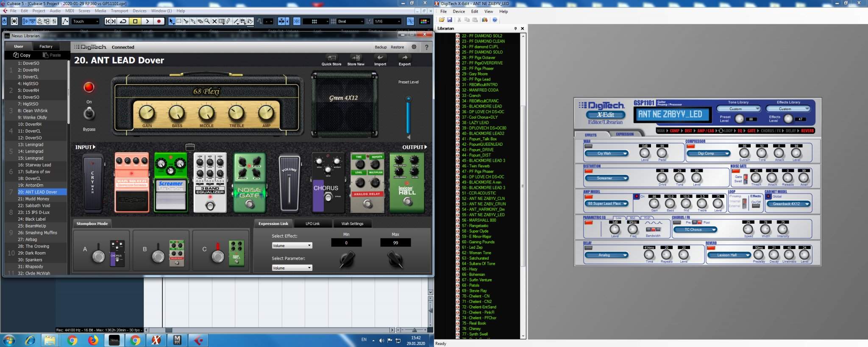This screenshot has width=868, height=347.
Task: Open the Device menu in X-Edit
Action: tap(459, 11)
